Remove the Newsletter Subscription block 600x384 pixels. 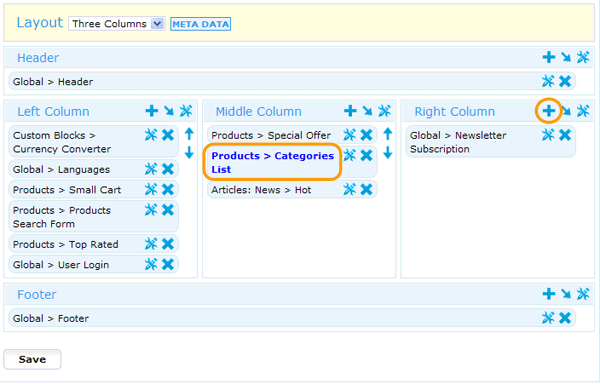[x=565, y=135]
